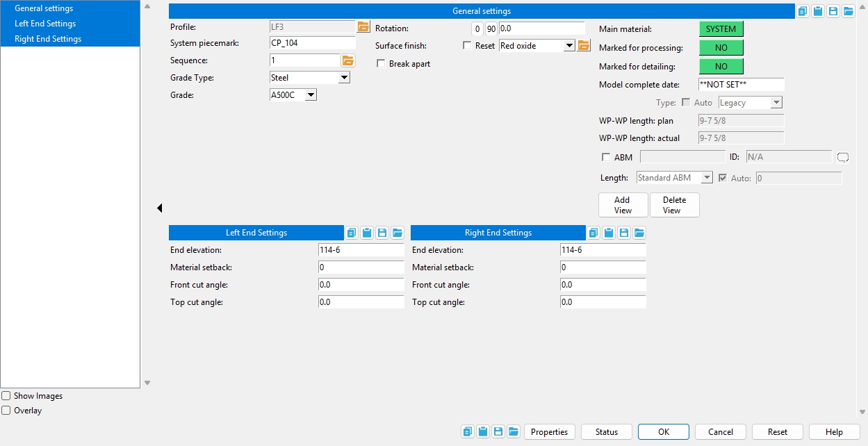Toggle the green Main material SYSTEM button

[x=721, y=29]
